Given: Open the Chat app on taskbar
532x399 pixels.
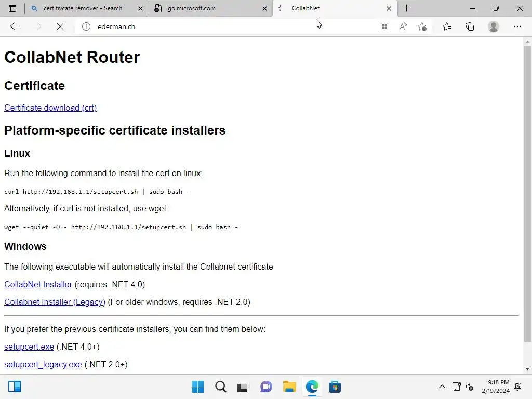Looking at the screenshot, I should (266, 387).
